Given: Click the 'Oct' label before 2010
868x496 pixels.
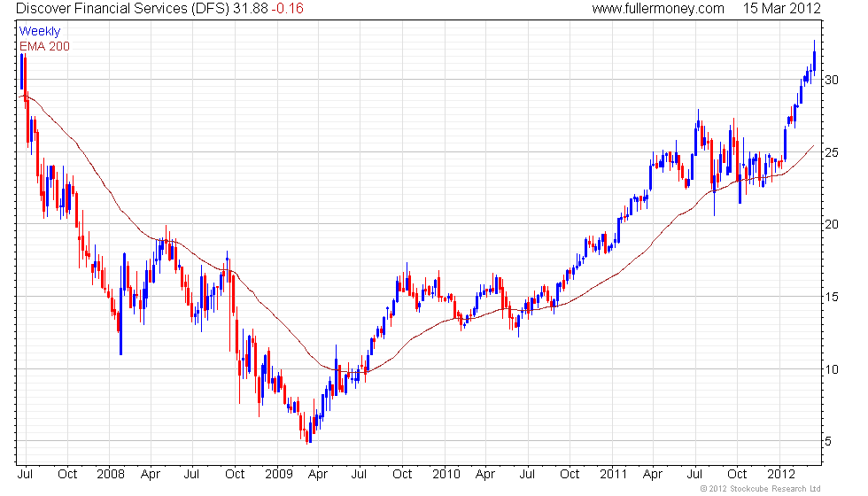Looking at the screenshot, I should [402, 474].
